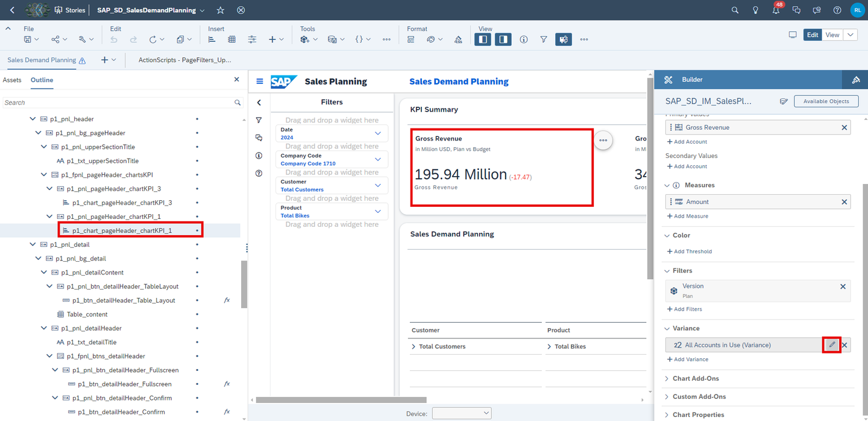Open the hamburger menu beside the SAP logo
Screen dimensions: 868x421
(260, 81)
